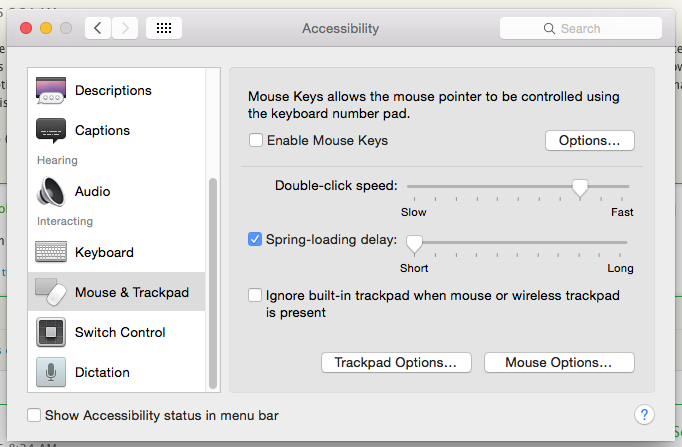Screen dimensions: 682x447
Task: Select the Mouse & Trackpad icon
Action: pyautogui.click(x=51, y=292)
